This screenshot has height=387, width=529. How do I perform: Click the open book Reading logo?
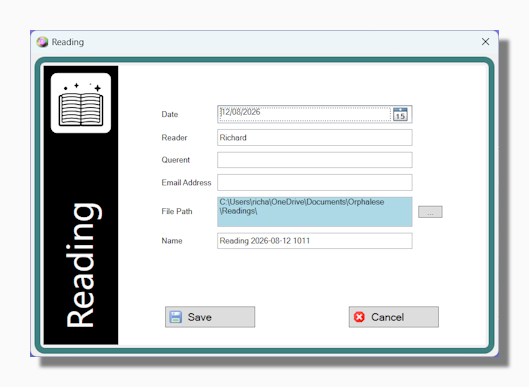point(81,103)
